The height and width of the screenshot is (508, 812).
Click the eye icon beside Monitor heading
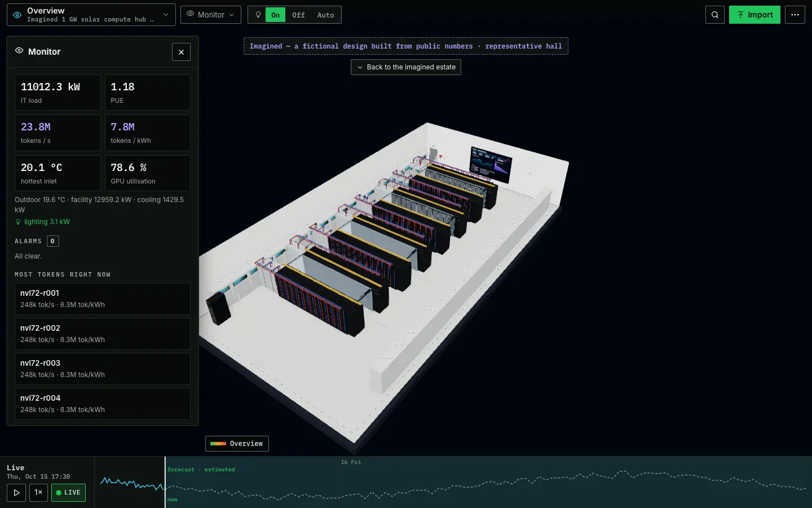19,51
